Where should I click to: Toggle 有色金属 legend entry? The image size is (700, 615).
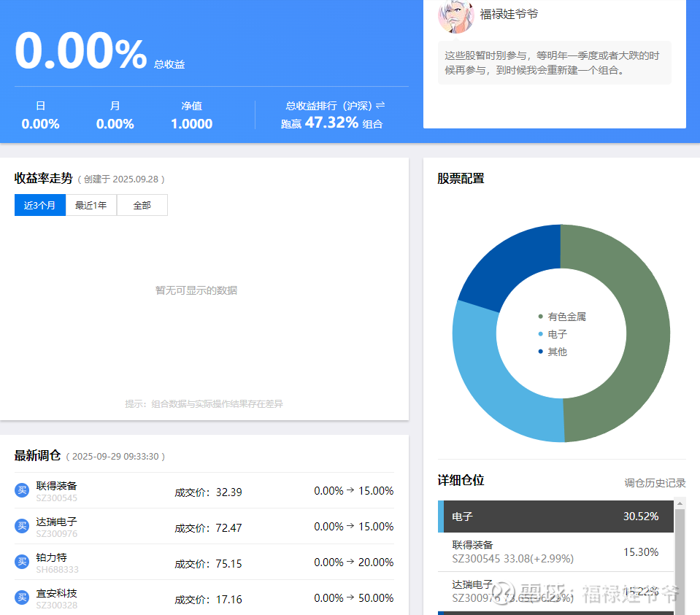click(x=562, y=317)
